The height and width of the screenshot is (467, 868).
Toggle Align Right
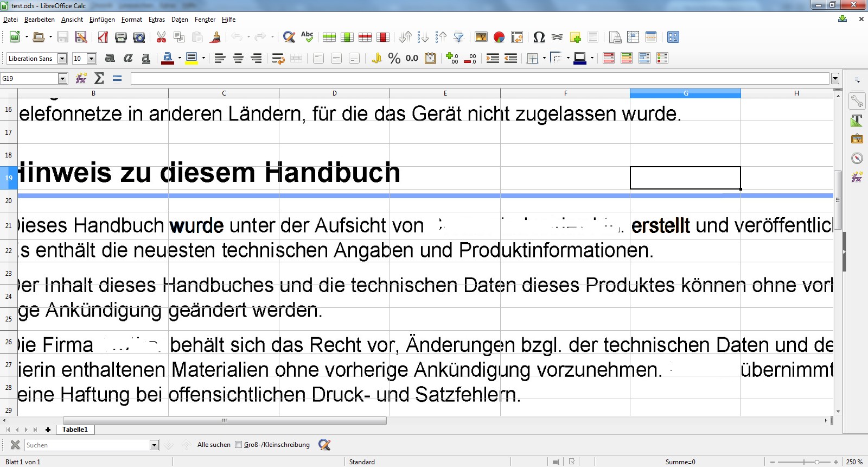coord(256,58)
